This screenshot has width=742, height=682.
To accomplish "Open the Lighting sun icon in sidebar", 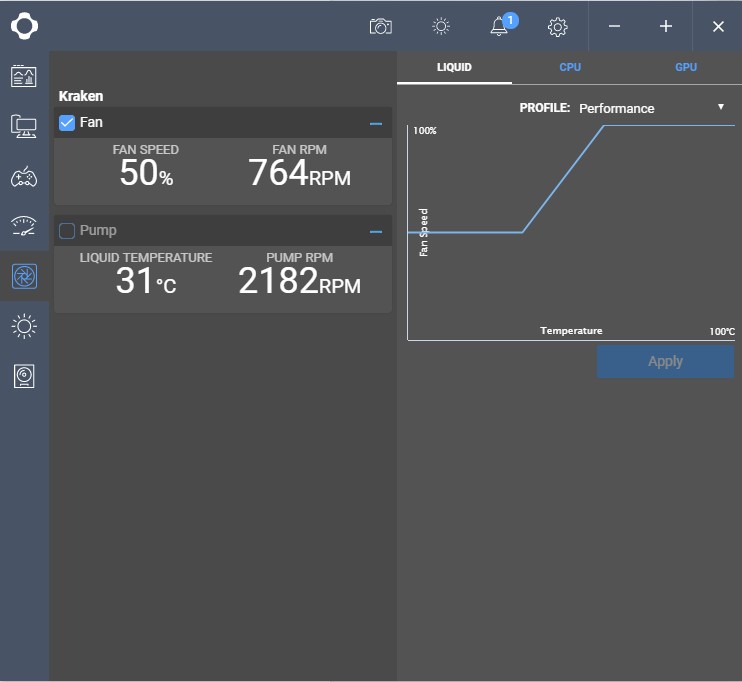I will 24,326.
